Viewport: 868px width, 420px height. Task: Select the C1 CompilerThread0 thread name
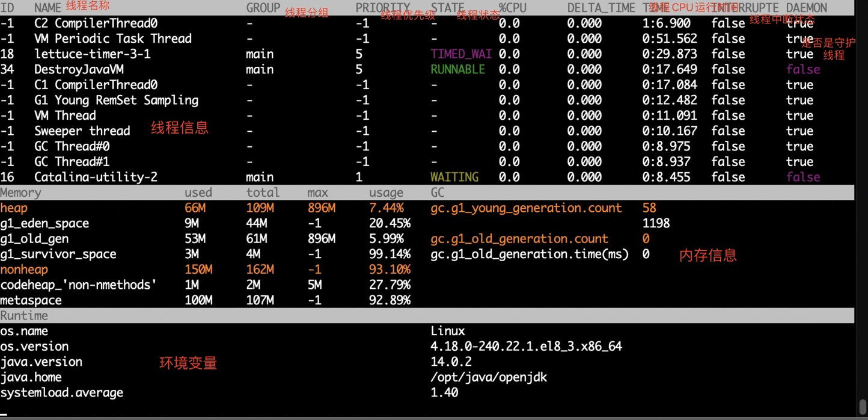coord(96,85)
